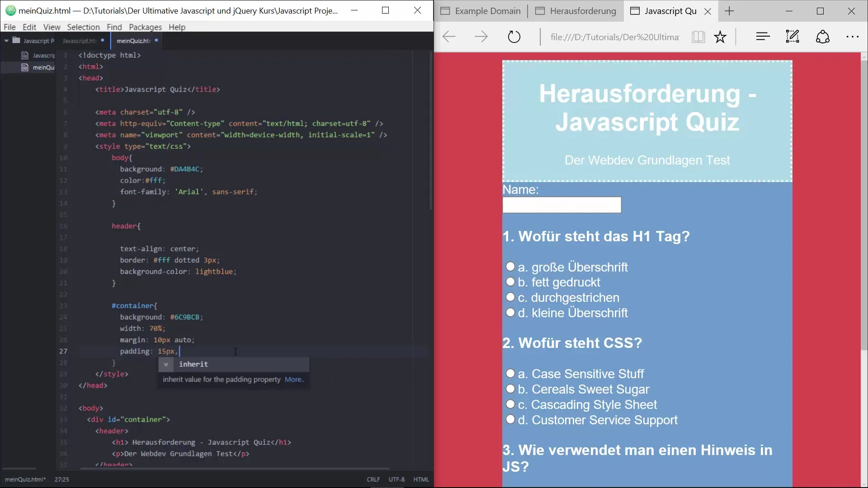Click the #6C9BCB color value in code

point(184,317)
